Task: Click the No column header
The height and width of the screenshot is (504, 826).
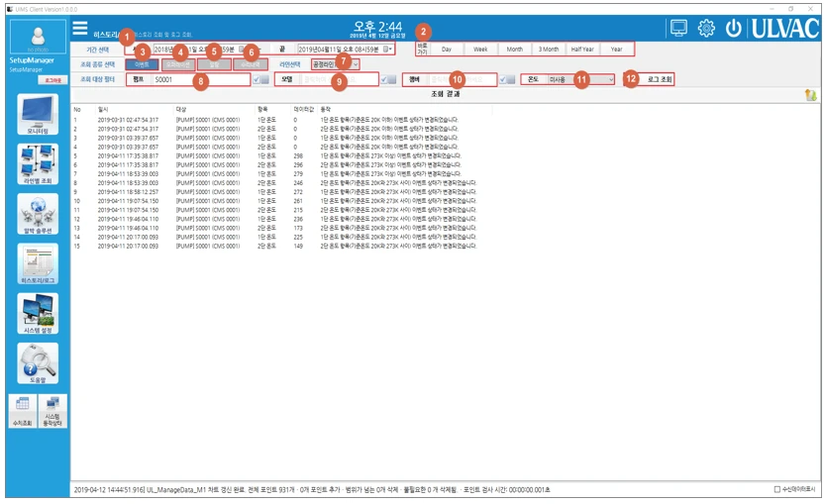Action: (x=77, y=110)
